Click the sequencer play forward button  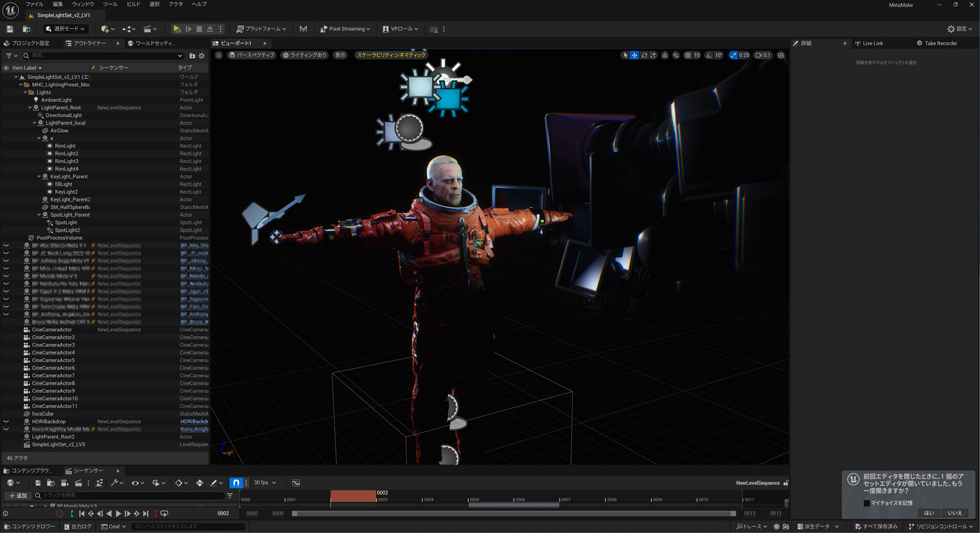118,514
